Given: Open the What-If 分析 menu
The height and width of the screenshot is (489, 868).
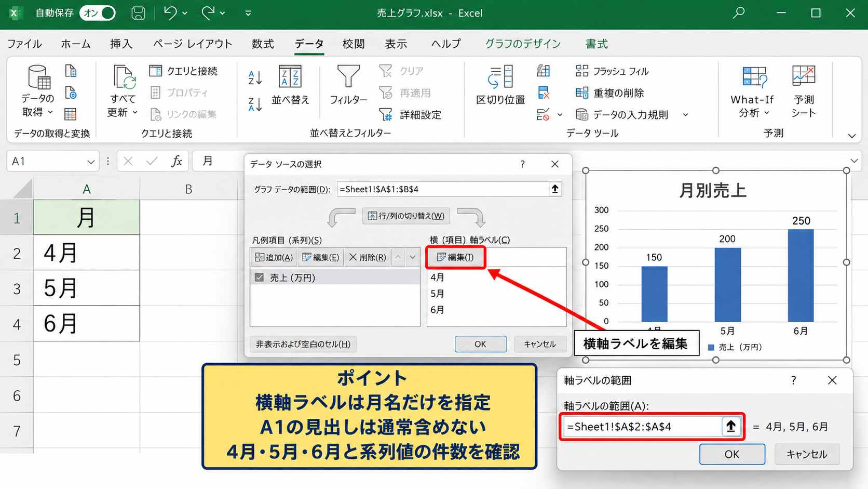Looking at the screenshot, I should click(752, 92).
